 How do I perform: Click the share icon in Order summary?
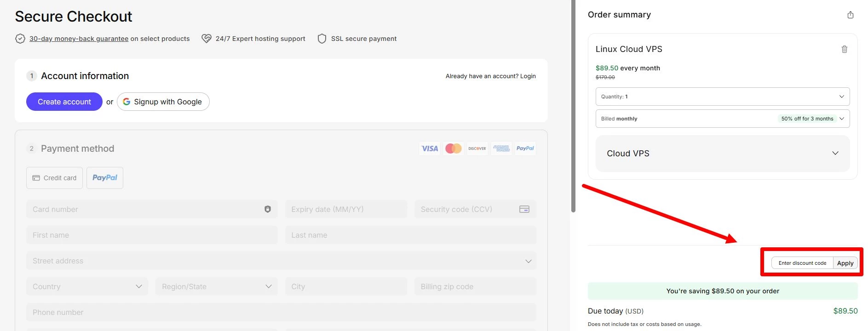(850, 15)
